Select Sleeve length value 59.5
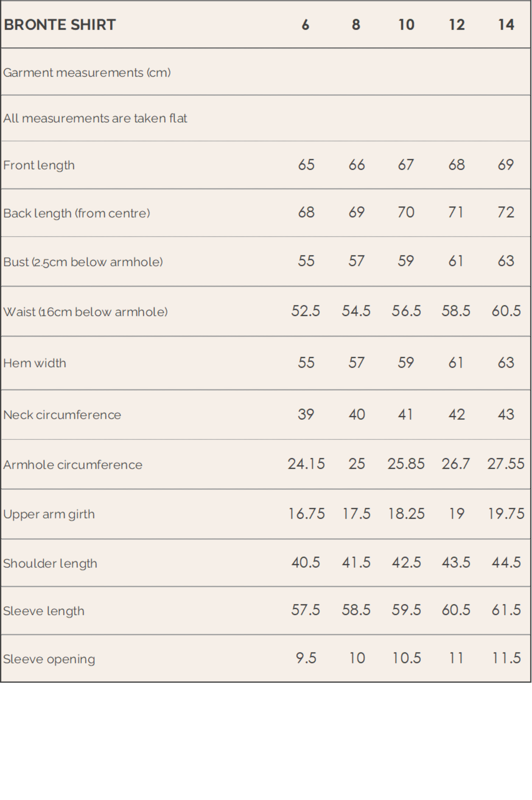The image size is (532, 800). (x=406, y=610)
